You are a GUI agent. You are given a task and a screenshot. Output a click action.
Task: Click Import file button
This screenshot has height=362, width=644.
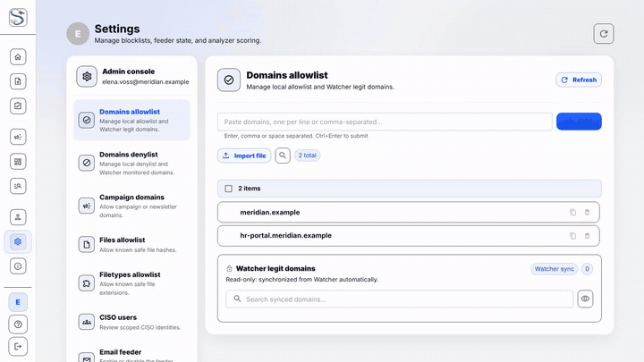point(244,156)
